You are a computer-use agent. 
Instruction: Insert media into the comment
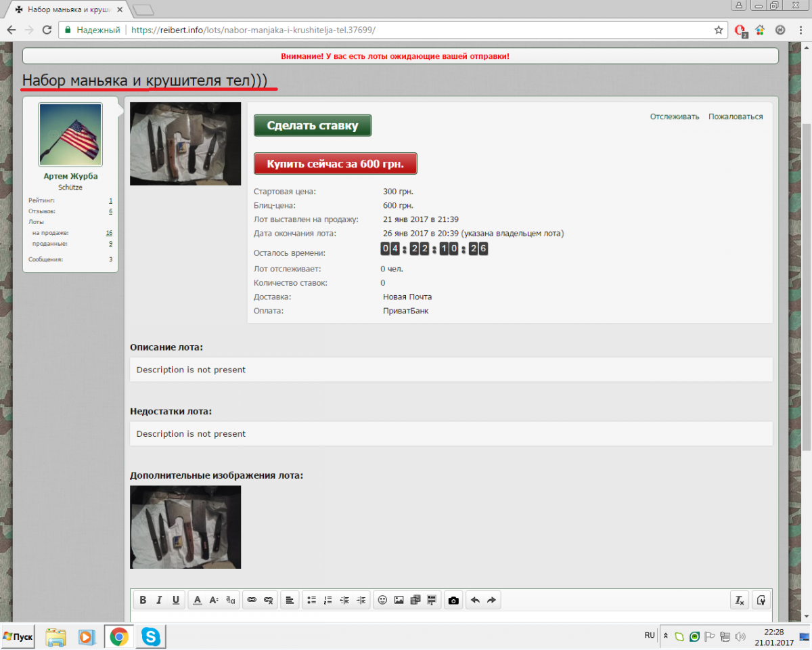tap(415, 600)
